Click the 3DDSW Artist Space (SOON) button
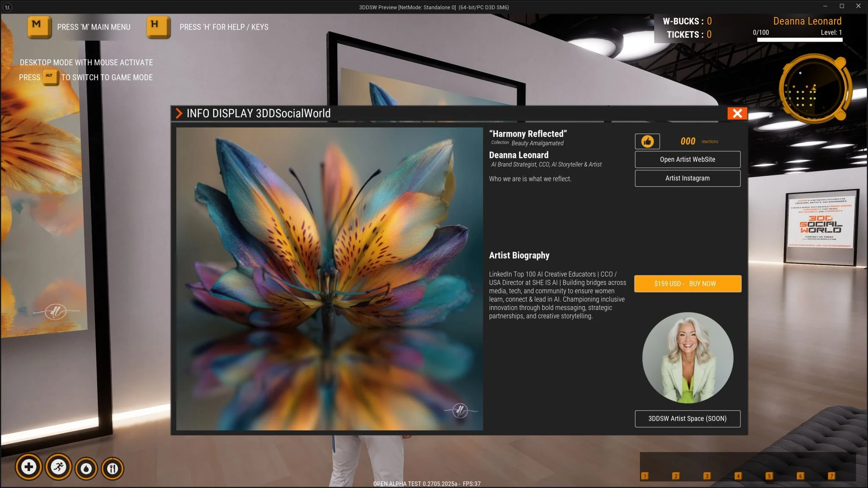The width and height of the screenshot is (868, 488). (x=687, y=419)
